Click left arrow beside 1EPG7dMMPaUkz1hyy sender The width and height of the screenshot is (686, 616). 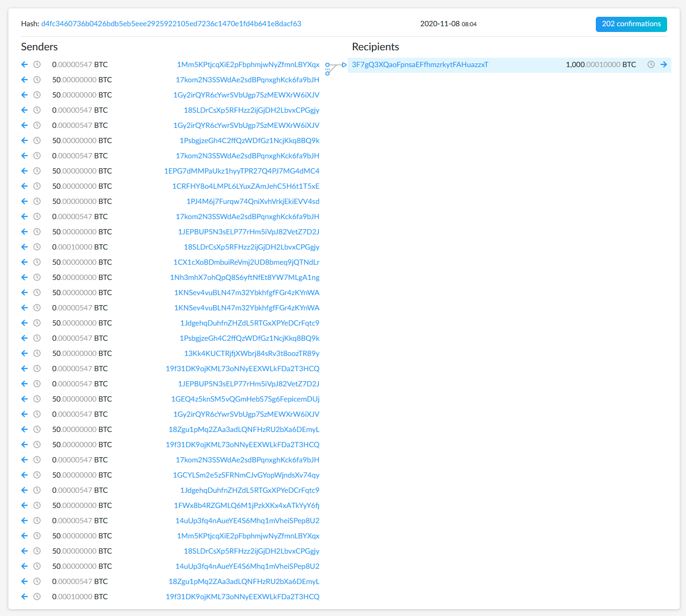24,170
